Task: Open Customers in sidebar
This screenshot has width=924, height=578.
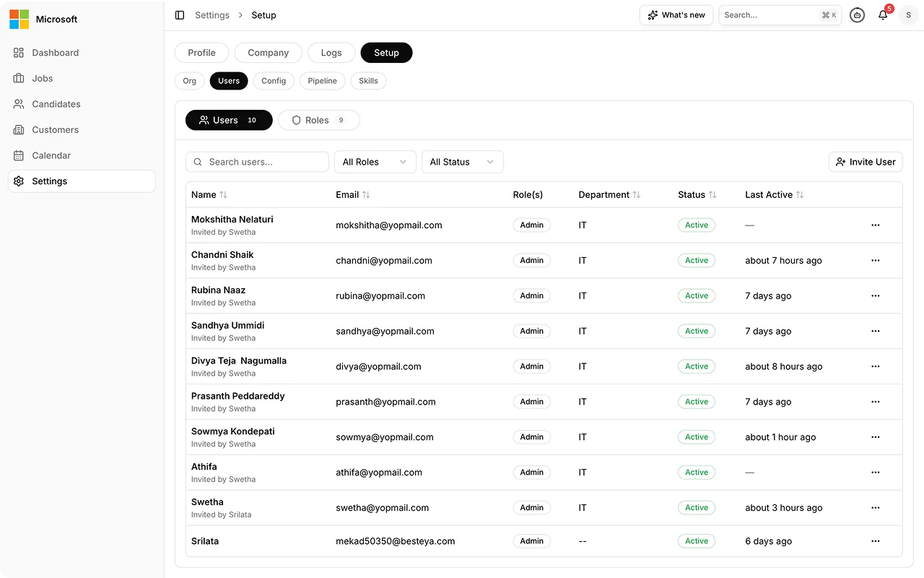Action: coord(82,130)
